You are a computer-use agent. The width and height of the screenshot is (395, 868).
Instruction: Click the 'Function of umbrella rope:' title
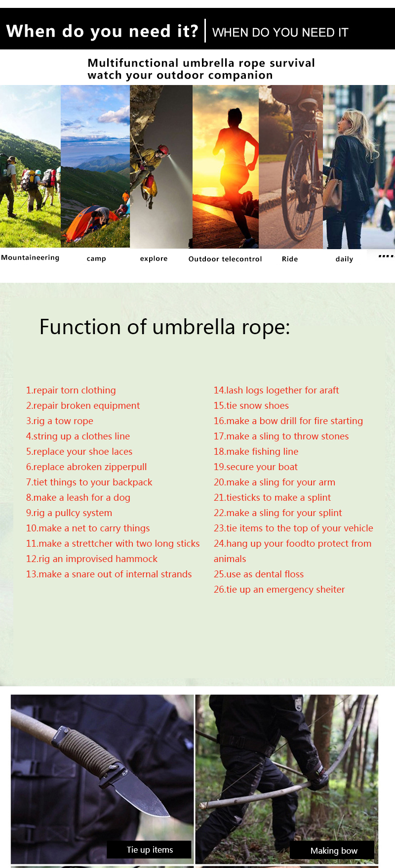tap(164, 327)
